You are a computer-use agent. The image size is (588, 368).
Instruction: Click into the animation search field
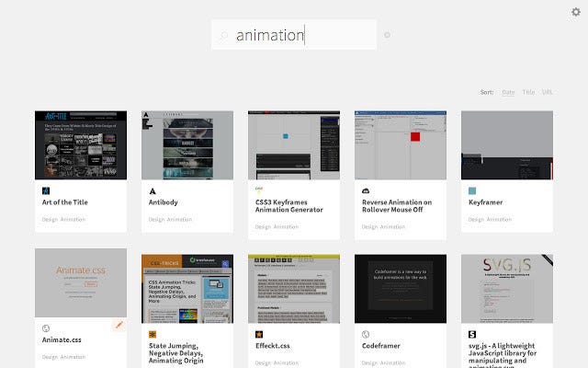click(294, 35)
